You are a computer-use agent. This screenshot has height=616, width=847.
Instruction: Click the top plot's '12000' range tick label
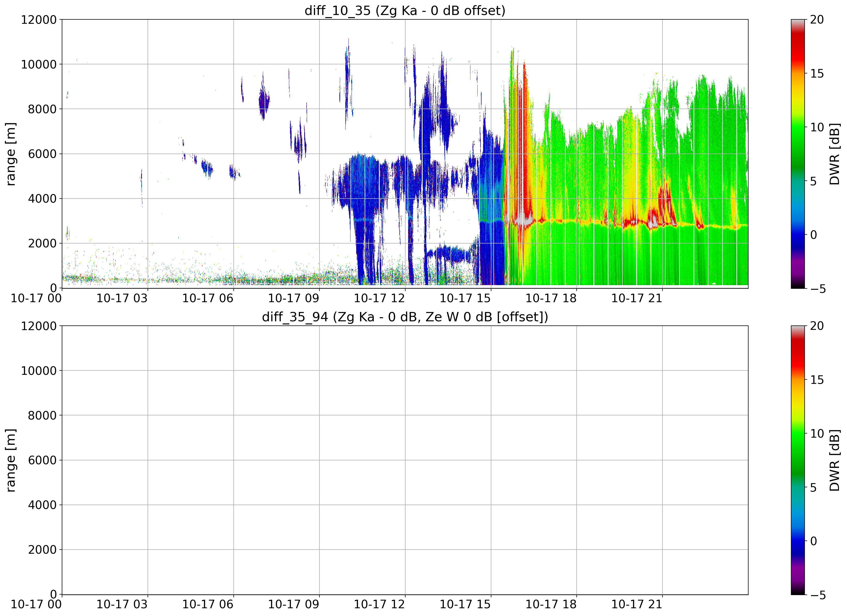39,19
